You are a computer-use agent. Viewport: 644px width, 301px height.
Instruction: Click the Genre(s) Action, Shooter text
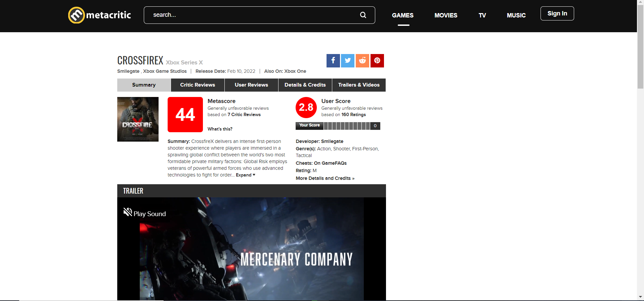click(337, 152)
